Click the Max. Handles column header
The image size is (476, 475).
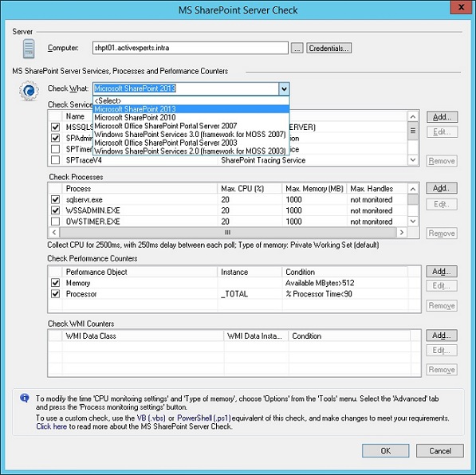[x=377, y=188]
